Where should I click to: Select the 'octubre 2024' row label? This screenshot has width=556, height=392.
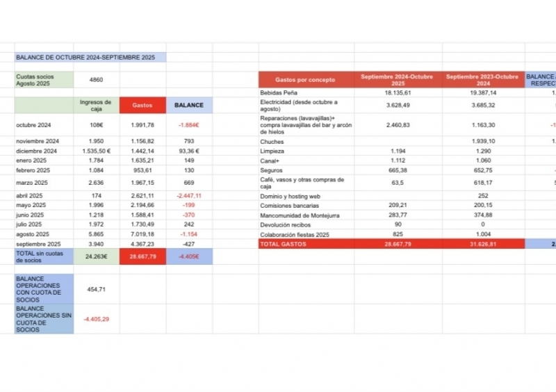click(x=44, y=125)
